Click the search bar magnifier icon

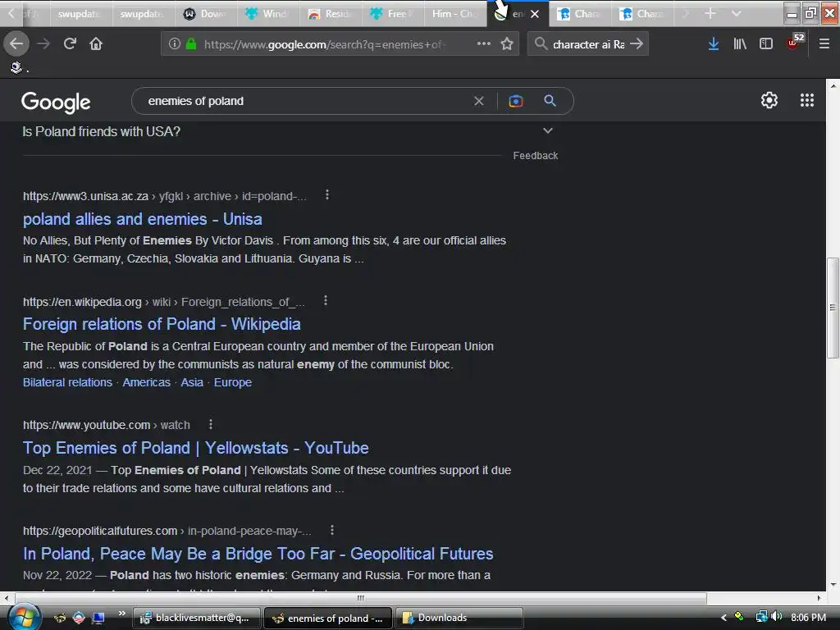pos(541,43)
